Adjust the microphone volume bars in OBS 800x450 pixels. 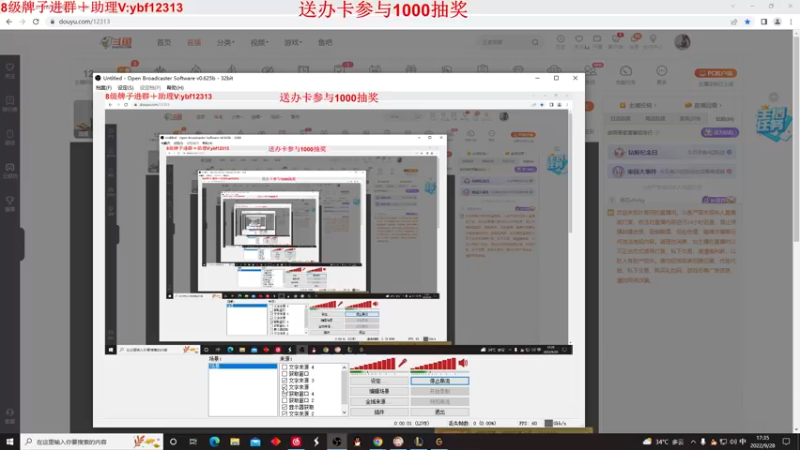point(373,363)
